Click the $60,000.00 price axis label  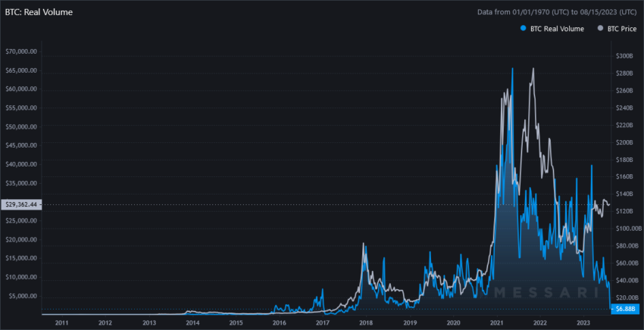click(21, 89)
